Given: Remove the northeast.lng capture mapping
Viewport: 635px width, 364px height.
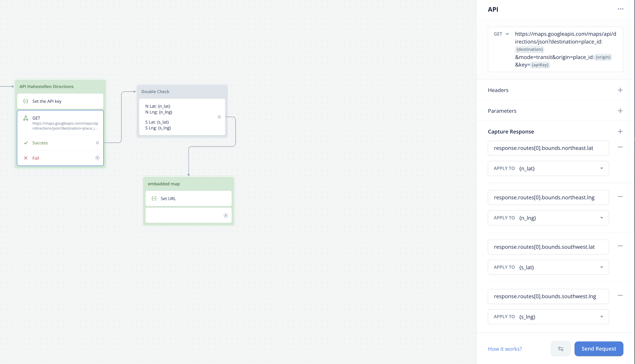Looking at the screenshot, I should click(620, 197).
